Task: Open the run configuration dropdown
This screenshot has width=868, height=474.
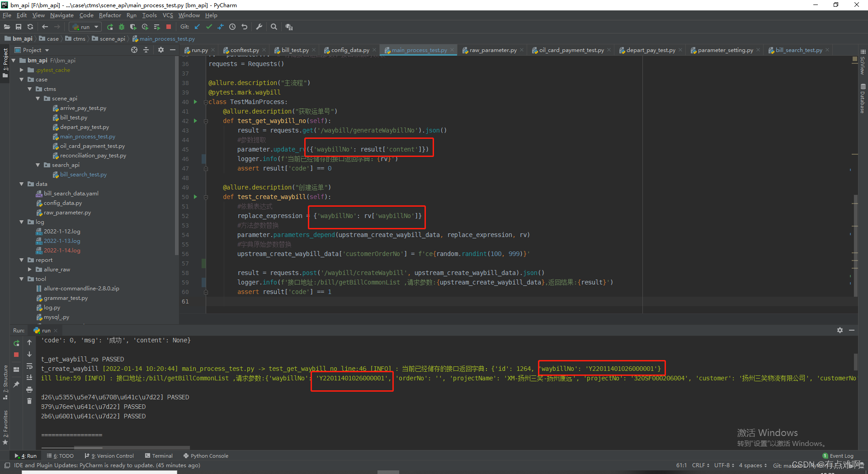Action: click(85, 27)
